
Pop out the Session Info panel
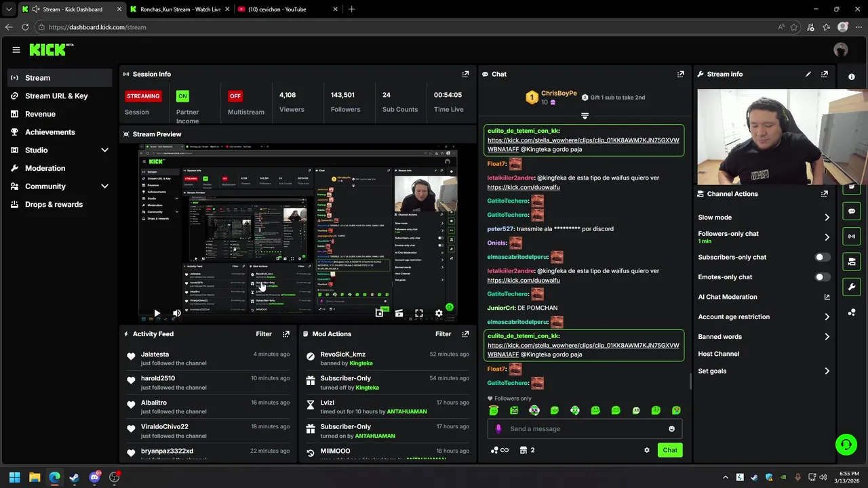click(x=465, y=74)
